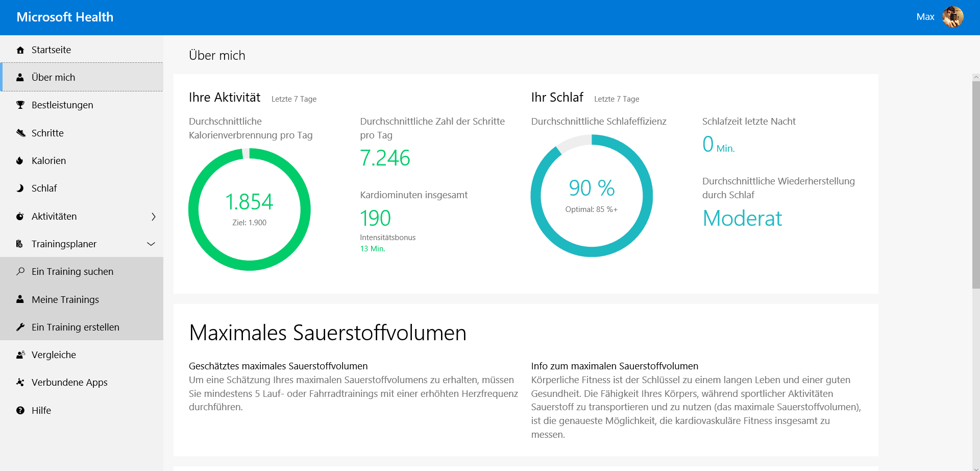Image resolution: width=980 pixels, height=471 pixels.
Task: Click the Ihr Schlaf heading
Action: coord(557,97)
